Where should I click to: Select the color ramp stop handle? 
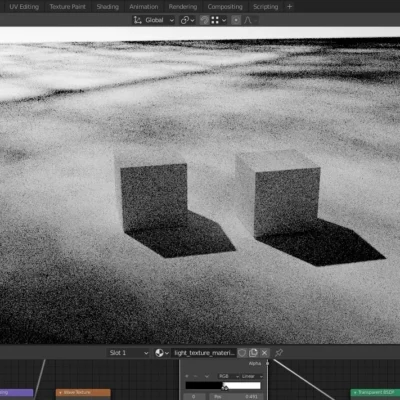225,388
